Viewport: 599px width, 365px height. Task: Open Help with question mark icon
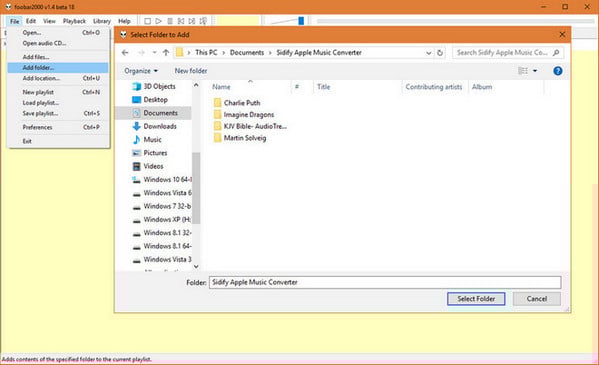click(x=558, y=71)
